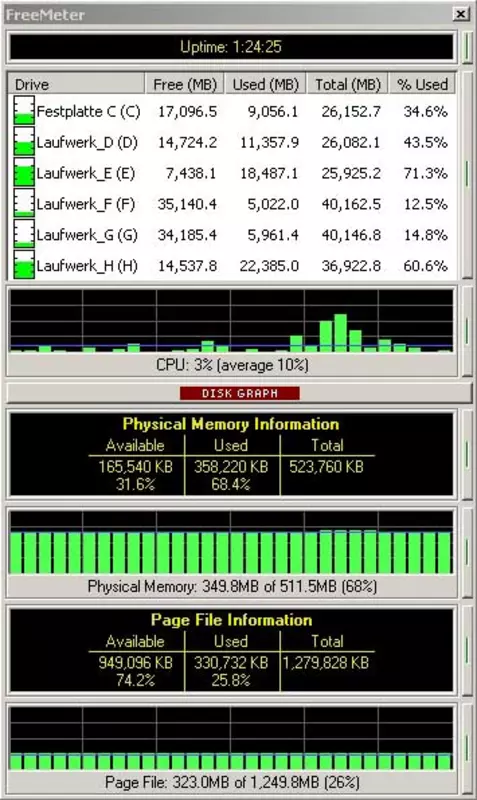Click the Uptime display panel
The image size is (477, 800).
231,47
